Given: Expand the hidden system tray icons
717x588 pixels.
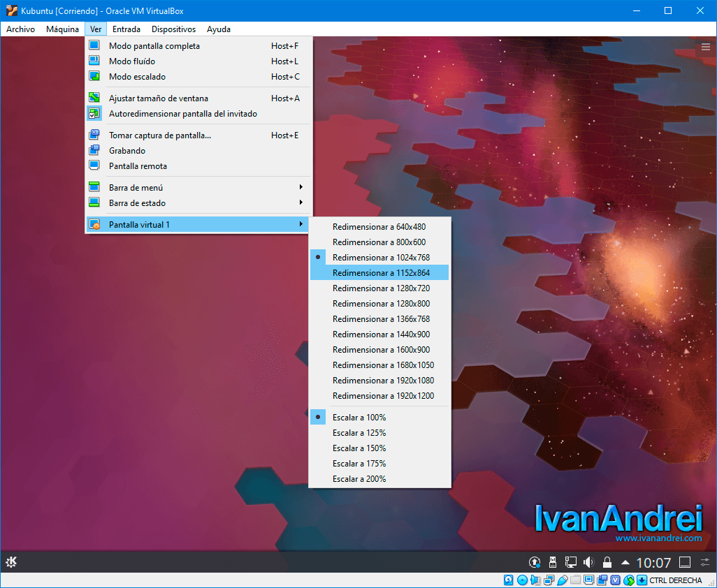Looking at the screenshot, I should pos(625,562).
